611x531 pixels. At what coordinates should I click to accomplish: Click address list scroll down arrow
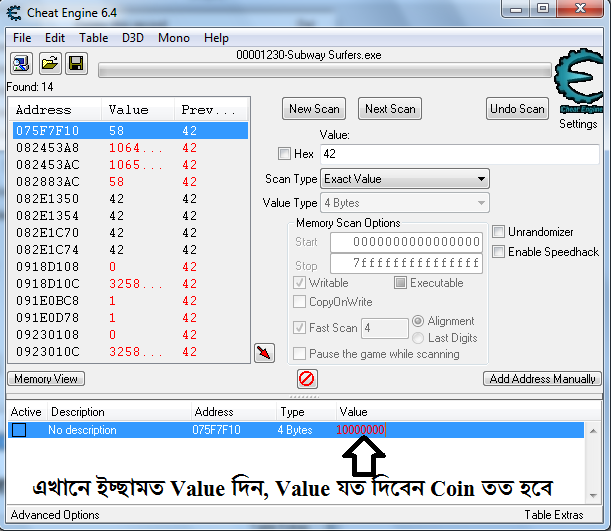593,496
